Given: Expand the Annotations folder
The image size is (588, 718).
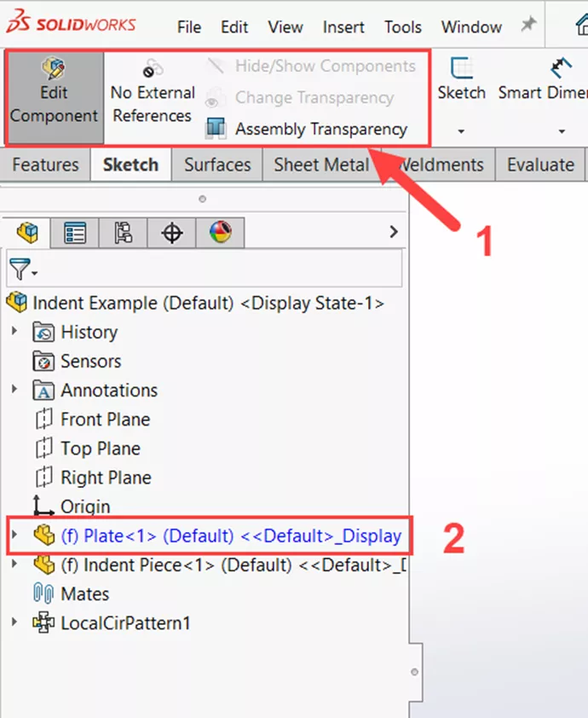Looking at the screenshot, I should click(14, 389).
